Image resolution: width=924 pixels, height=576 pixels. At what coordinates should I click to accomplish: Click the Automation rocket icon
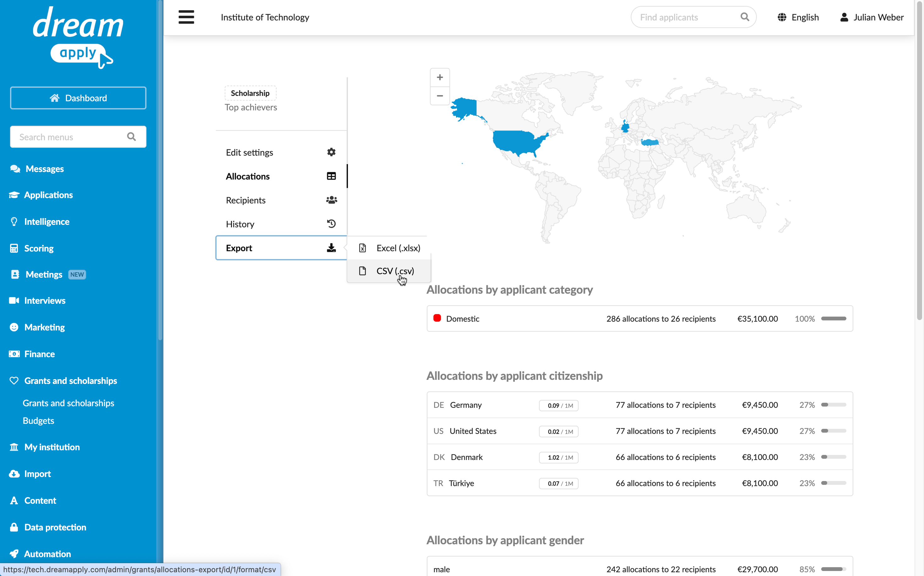coord(14,554)
